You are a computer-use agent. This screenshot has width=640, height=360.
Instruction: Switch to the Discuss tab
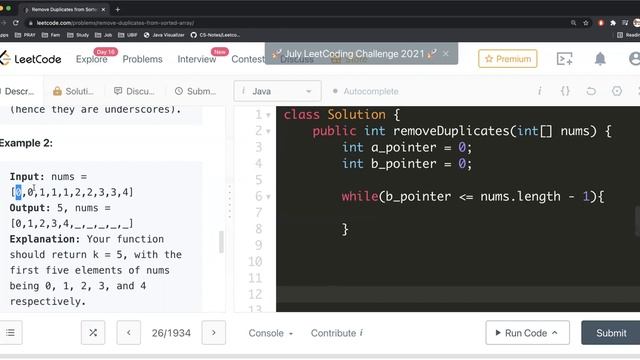click(134, 91)
